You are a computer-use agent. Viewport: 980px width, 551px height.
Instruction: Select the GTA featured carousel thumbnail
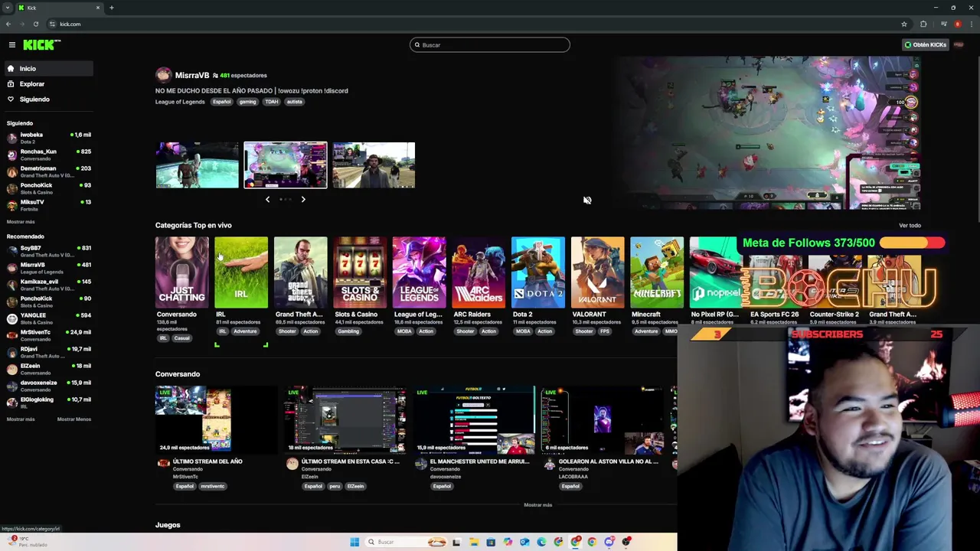(374, 165)
